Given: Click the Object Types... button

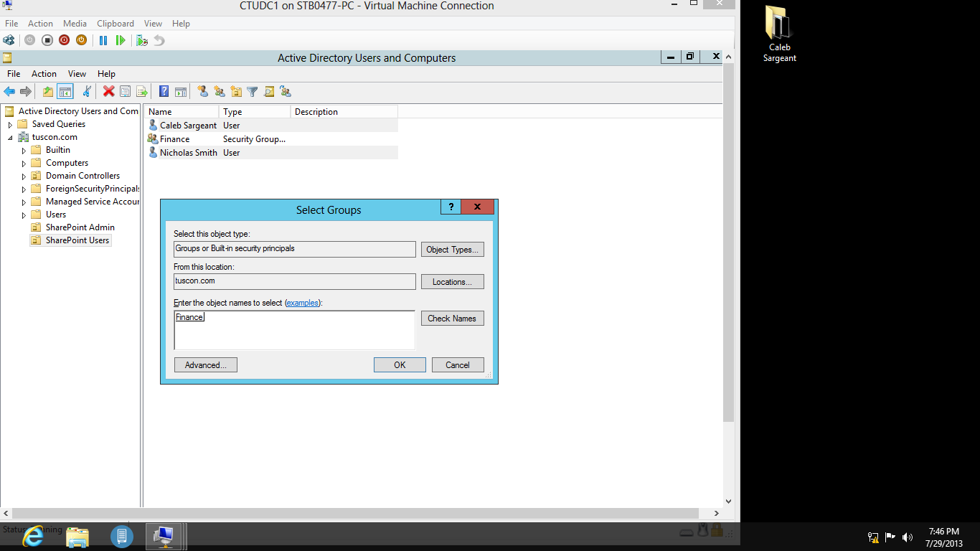Looking at the screenshot, I should pos(453,250).
